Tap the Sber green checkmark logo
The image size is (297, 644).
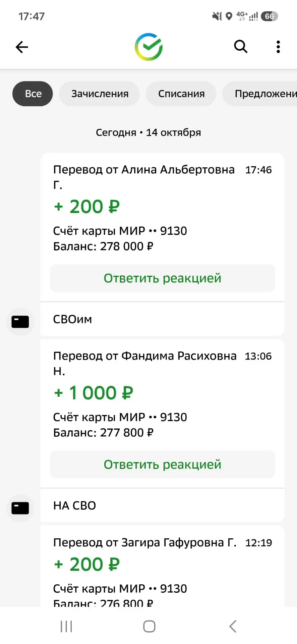[x=149, y=47]
